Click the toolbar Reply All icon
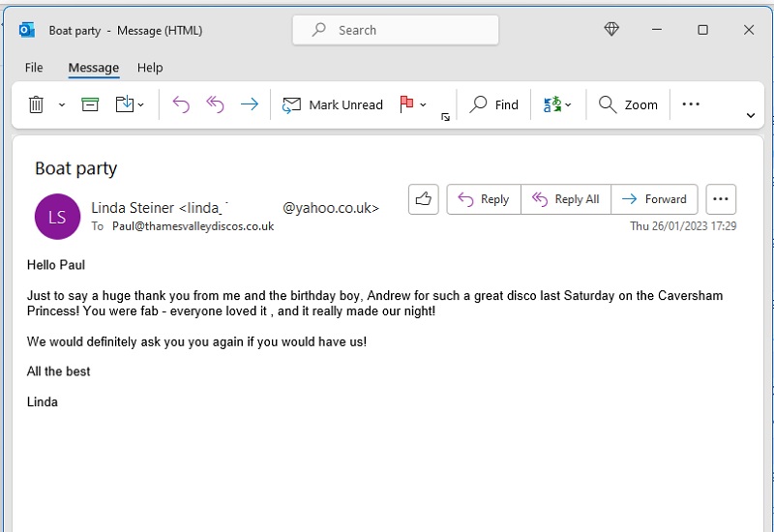Image resolution: width=774 pixels, height=532 pixels. (x=215, y=104)
